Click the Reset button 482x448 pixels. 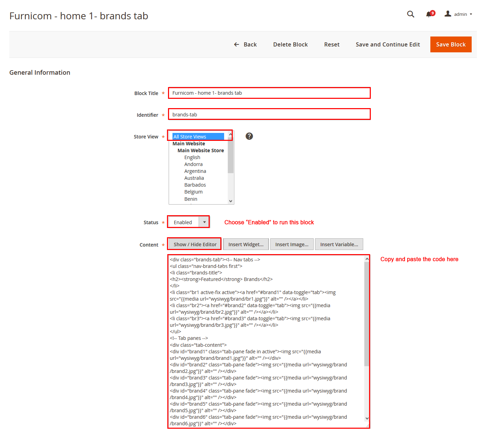[332, 44]
